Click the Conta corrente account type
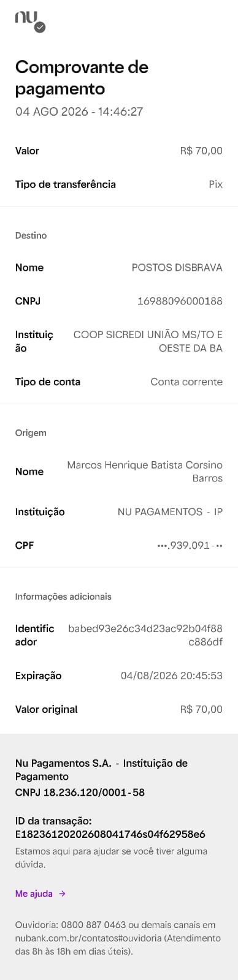Screen dimensions: 238x980 (x=186, y=382)
